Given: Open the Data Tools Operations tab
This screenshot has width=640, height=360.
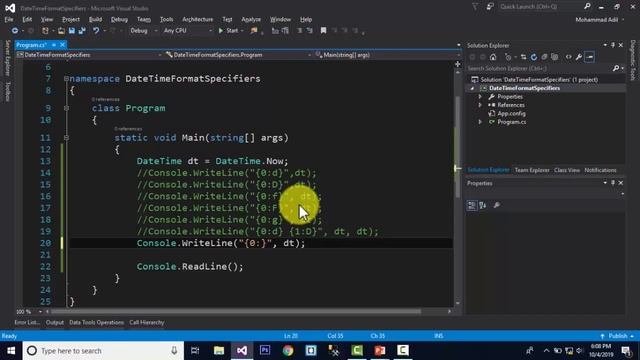Looking at the screenshot, I should (x=96, y=322).
